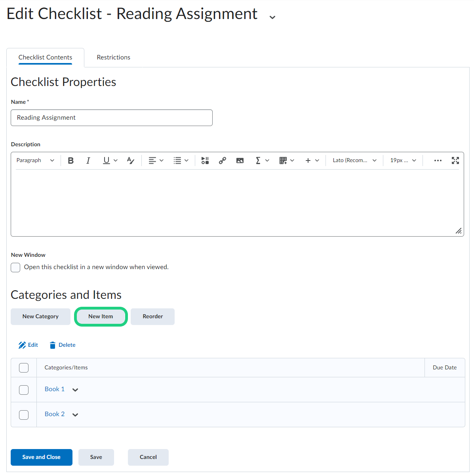
Task: Expand the Book 2 context menu chevron
Action: tap(75, 415)
